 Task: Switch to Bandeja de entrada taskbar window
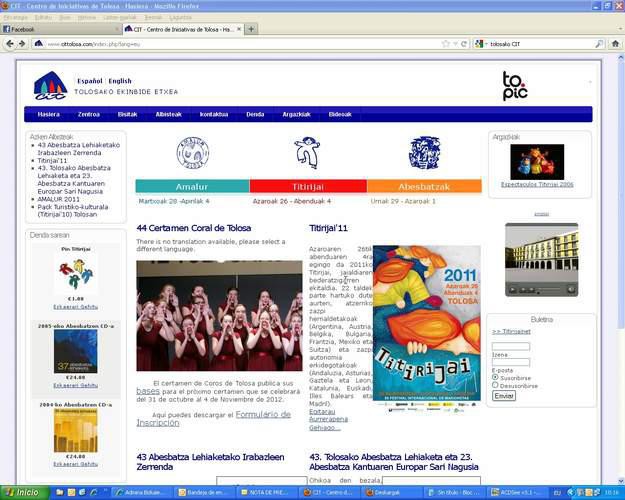point(204,492)
